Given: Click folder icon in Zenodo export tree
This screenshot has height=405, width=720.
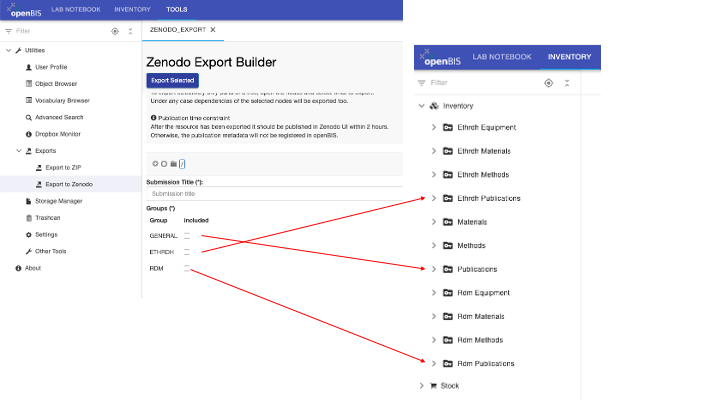Looking at the screenshot, I should coord(174,164).
